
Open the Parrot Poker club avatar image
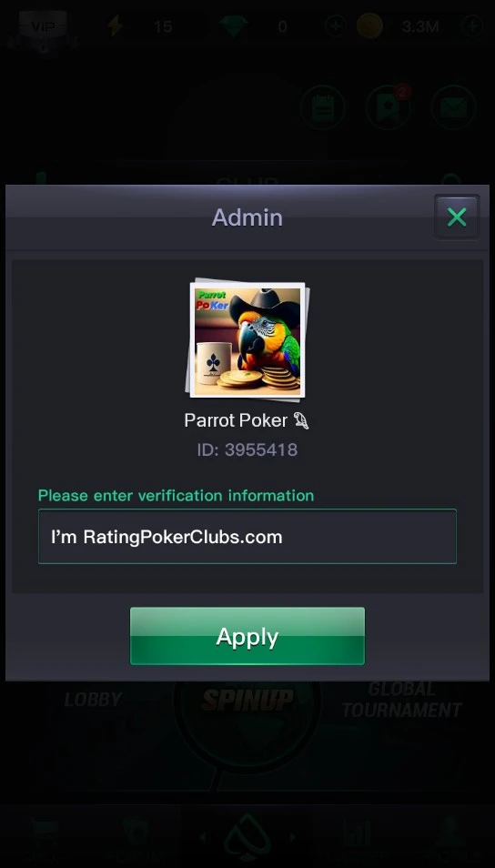[247, 340]
